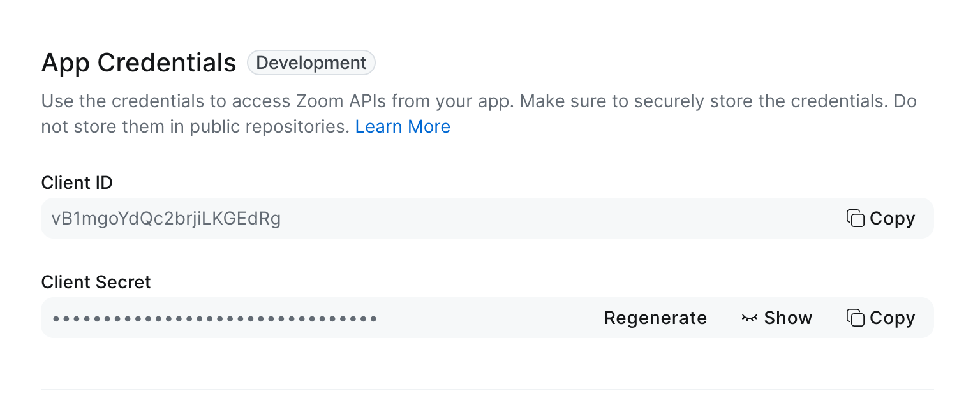Screen dimensions: 980x398
Task: Click the Copy text in the Client Secret row
Action: click(892, 318)
